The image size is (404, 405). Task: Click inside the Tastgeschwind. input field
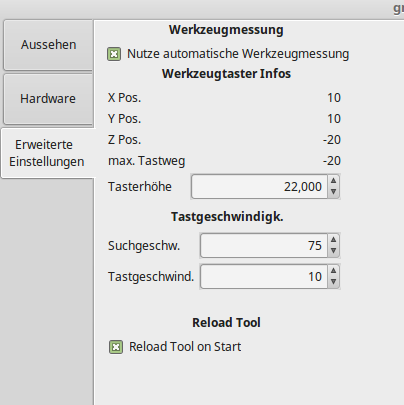pyautogui.click(x=264, y=277)
